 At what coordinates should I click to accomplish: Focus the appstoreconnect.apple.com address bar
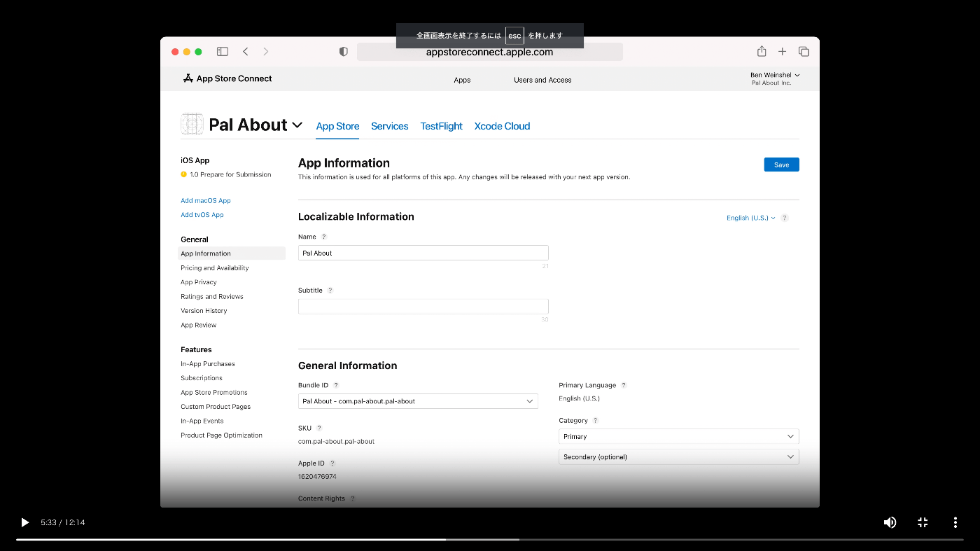point(490,52)
